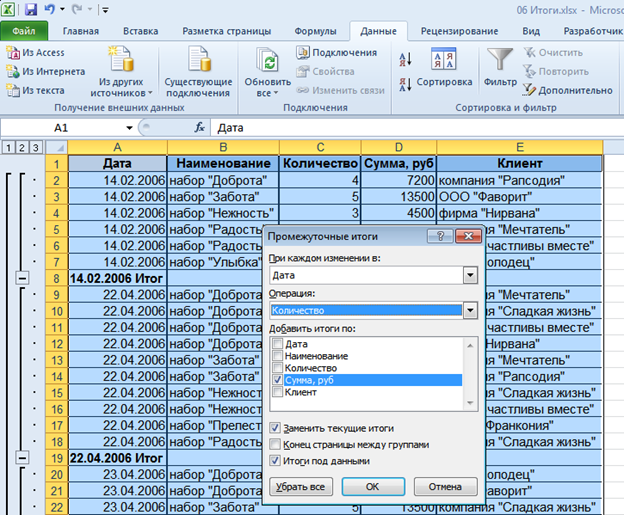Open the Сортировка dialog icon
624x515 pixels.
pyautogui.click(x=443, y=59)
